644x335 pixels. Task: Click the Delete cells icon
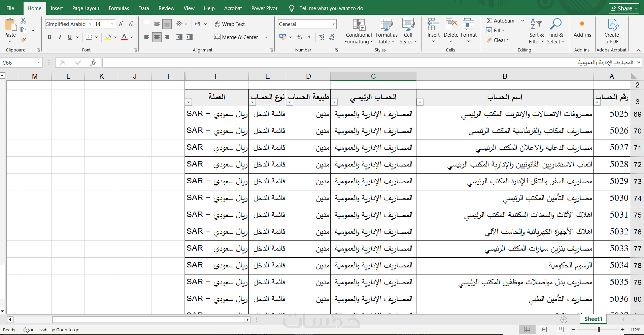point(451,24)
